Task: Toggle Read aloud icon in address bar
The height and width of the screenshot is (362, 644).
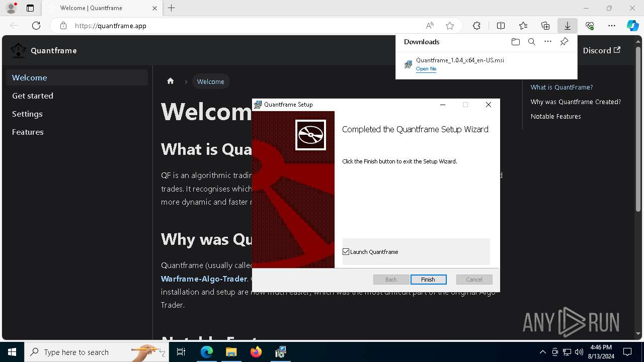Action: (x=430, y=26)
